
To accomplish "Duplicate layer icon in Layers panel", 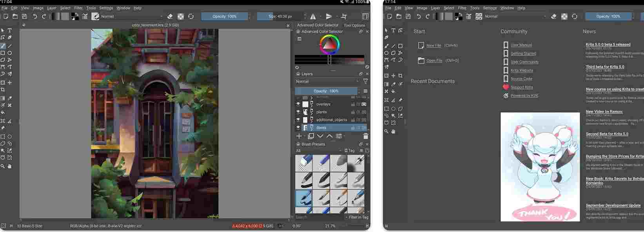I will [x=311, y=136].
